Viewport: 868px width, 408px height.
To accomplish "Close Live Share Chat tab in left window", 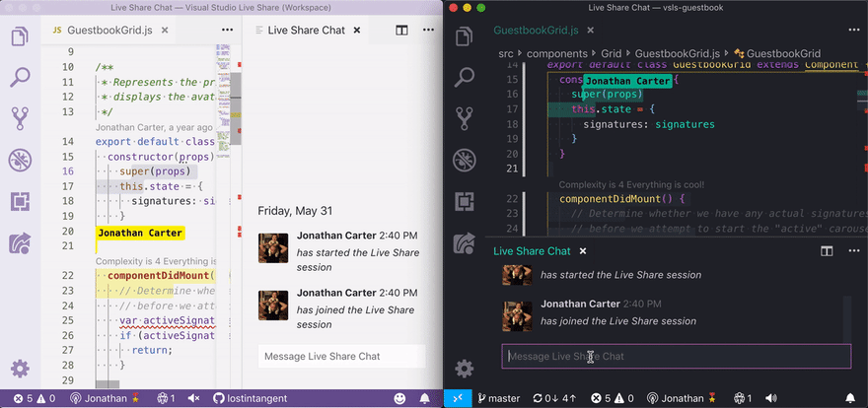I will pyautogui.click(x=357, y=31).
